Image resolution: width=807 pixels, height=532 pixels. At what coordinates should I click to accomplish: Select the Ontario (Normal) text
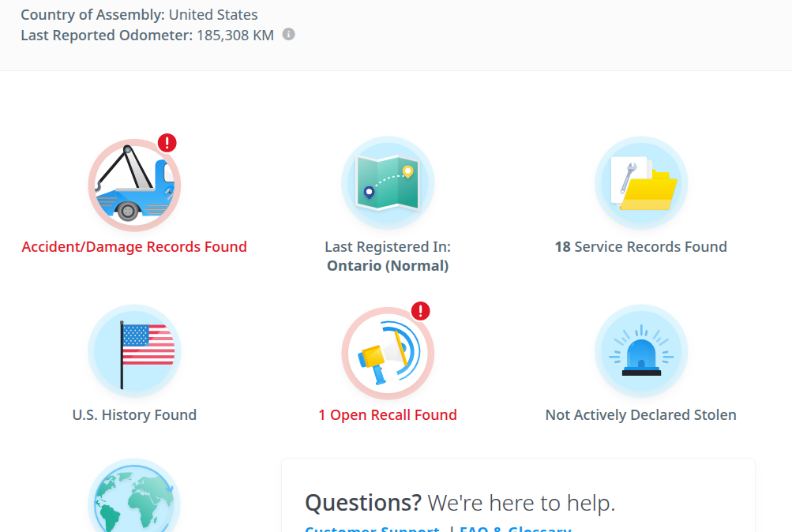388,266
